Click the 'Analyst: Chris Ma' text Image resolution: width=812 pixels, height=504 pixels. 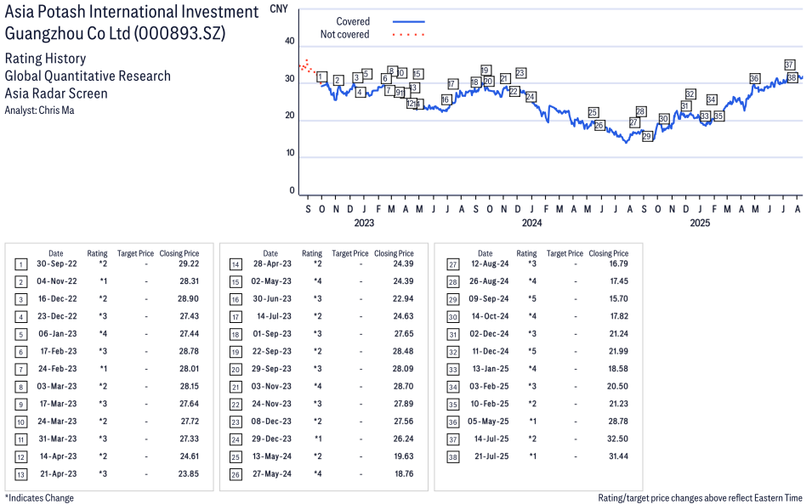point(39,110)
